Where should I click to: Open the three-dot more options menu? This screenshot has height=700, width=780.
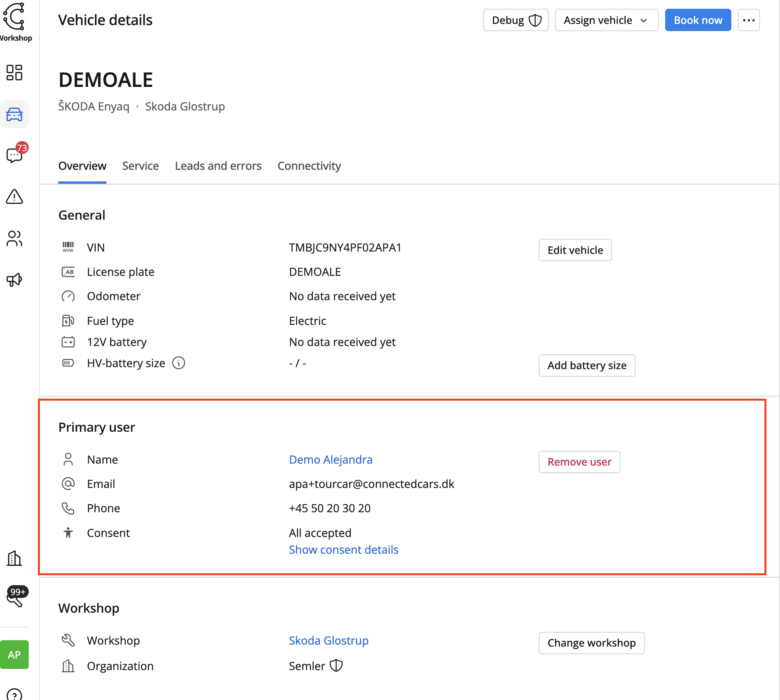(x=748, y=20)
